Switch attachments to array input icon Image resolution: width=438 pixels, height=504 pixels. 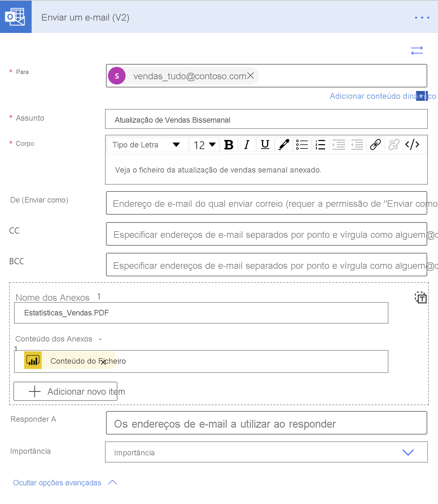420,298
